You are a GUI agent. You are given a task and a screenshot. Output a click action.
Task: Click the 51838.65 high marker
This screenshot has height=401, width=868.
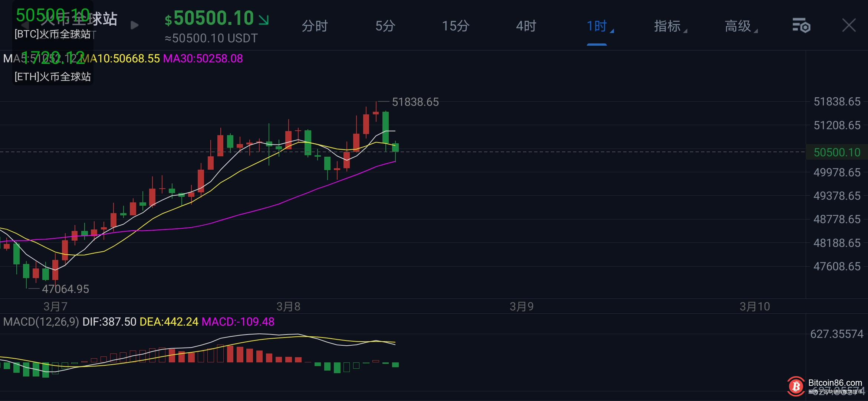(x=415, y=102)
